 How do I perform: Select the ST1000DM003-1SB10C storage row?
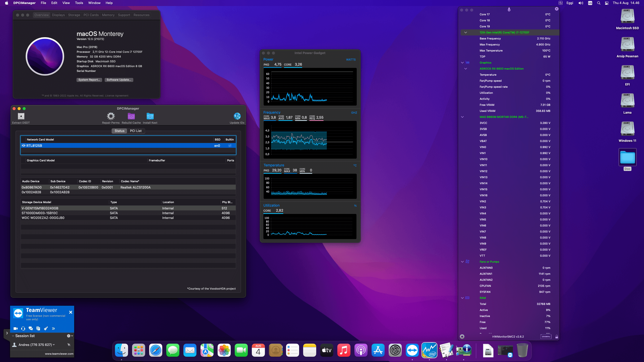tap(128, 213)
